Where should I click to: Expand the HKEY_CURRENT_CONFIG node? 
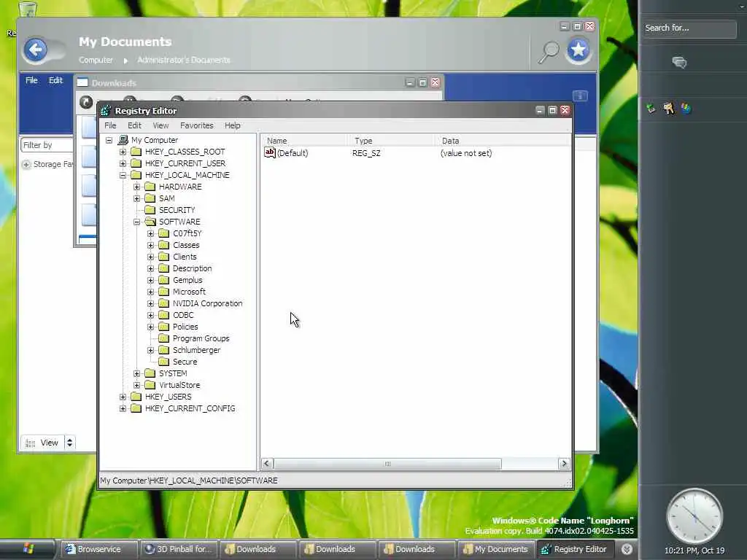click(123, 408)
